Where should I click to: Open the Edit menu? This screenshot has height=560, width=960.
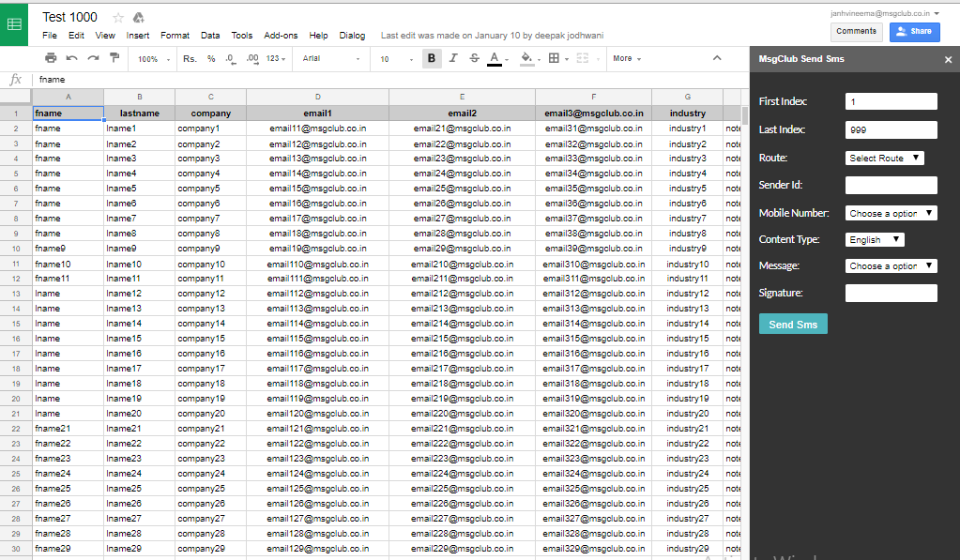[77, 36]
